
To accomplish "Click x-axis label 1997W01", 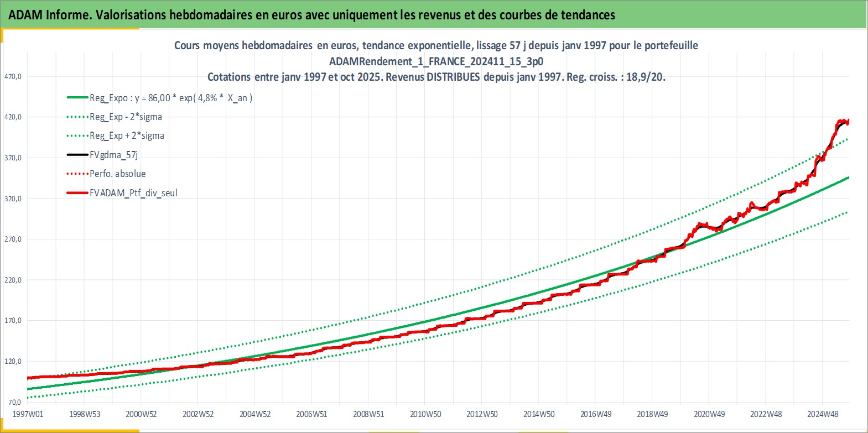I will click(28, 414).
